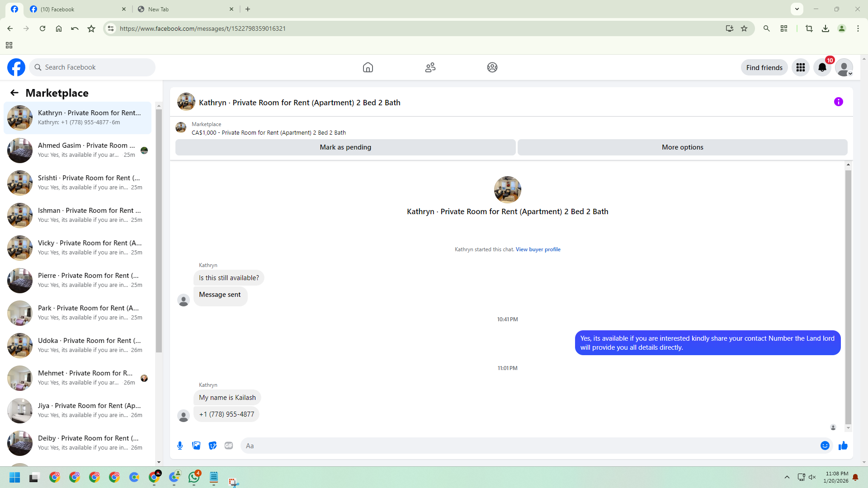Screen dimensions: 868x488
Task: Show hidden system tray icons
Action: [787, 477]
